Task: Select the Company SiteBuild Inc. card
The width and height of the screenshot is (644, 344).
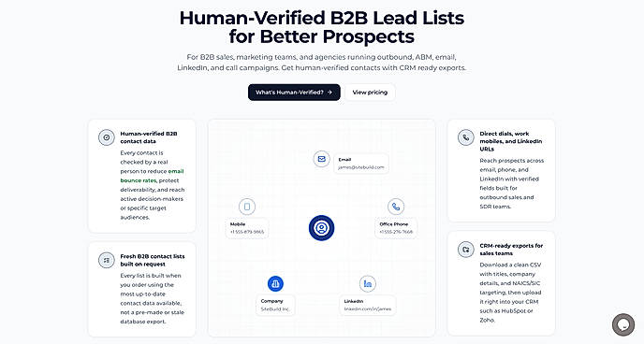Action: click(275, 305)
